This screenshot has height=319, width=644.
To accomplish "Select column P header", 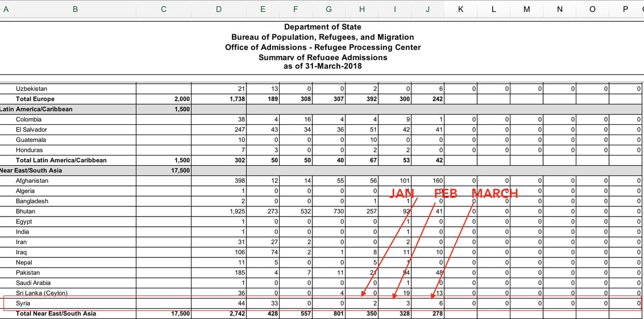I will coord(625,9).
